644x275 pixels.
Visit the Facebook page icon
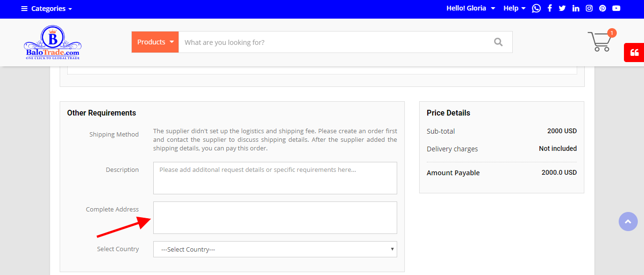point(549,8)
